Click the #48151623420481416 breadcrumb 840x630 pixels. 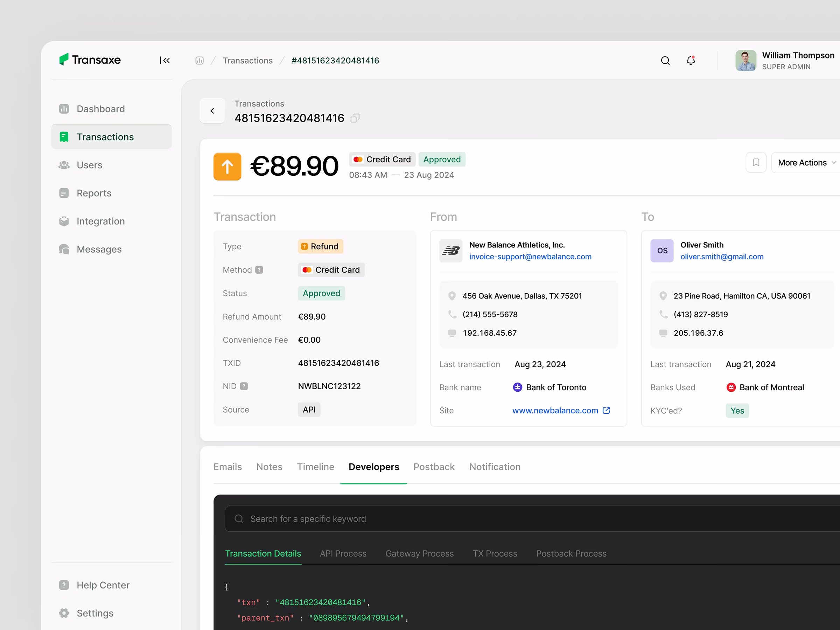click(335, 61)
